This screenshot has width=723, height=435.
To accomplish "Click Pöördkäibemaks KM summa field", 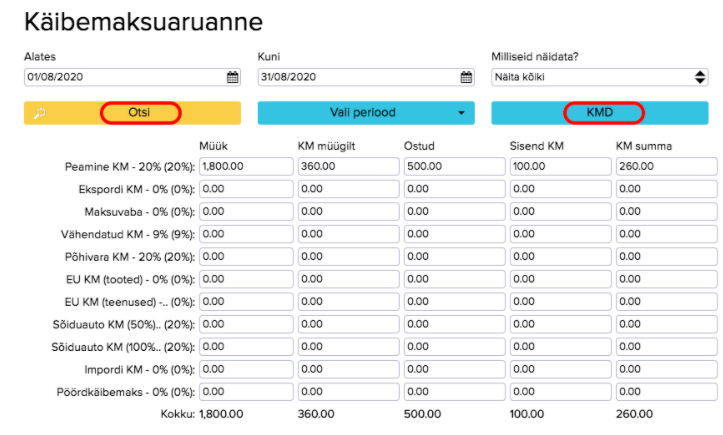I will coord(667,393).
